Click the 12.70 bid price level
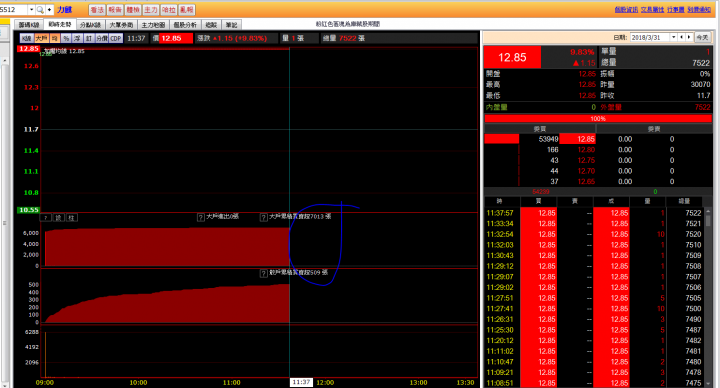This screenshot has width=720, height=388. click(586, 171)
